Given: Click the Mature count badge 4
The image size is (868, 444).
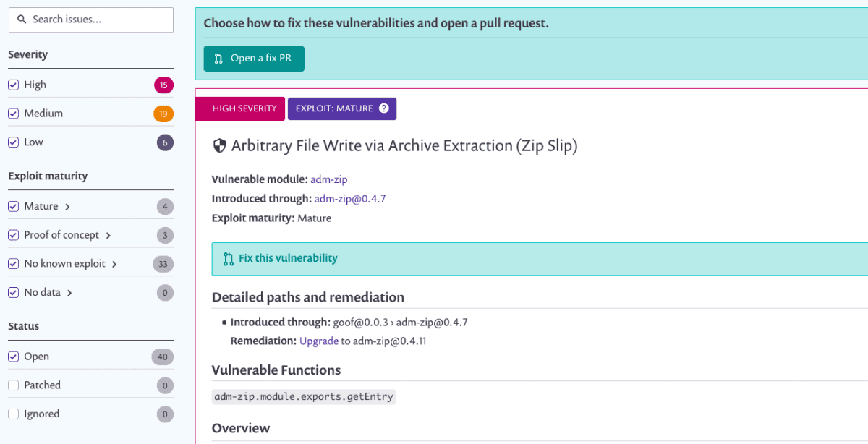Looking at the screenshot, I should (x=165, y=207).
